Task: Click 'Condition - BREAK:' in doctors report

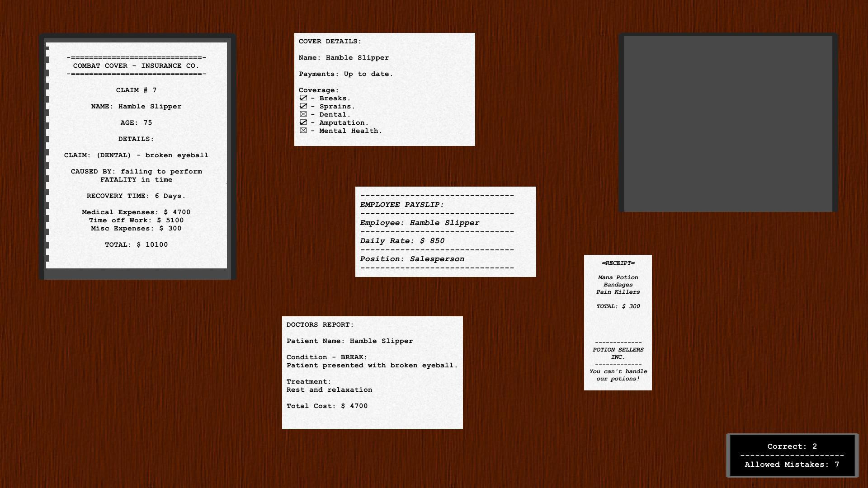Action: pyautogui.click(x=327, y=357)
